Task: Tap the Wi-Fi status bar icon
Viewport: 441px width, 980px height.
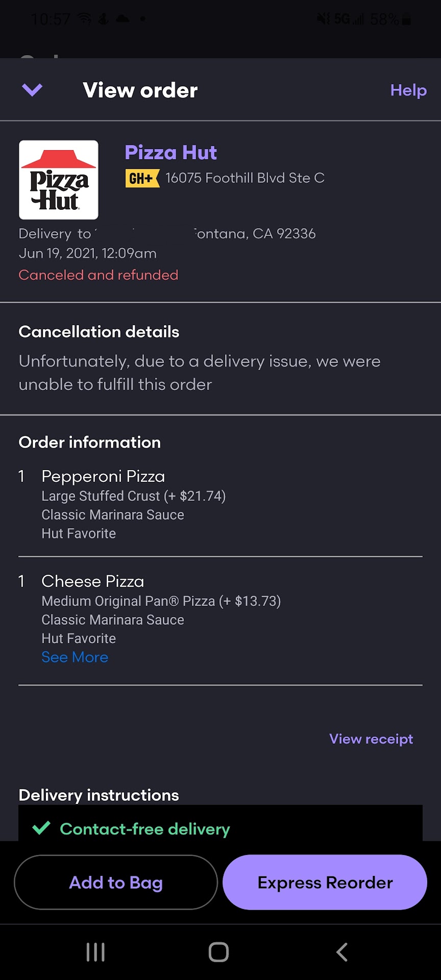Action: point(84,19)
